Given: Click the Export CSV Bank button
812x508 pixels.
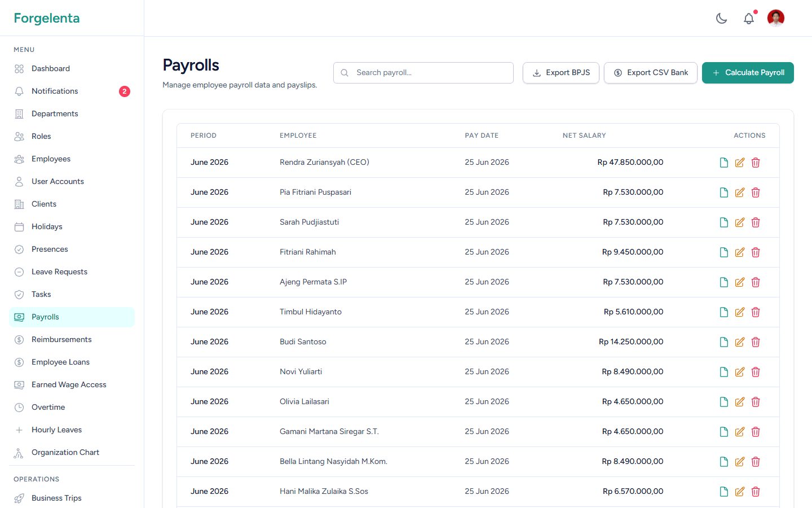Looking at the screenshot, I should [651, 73].
